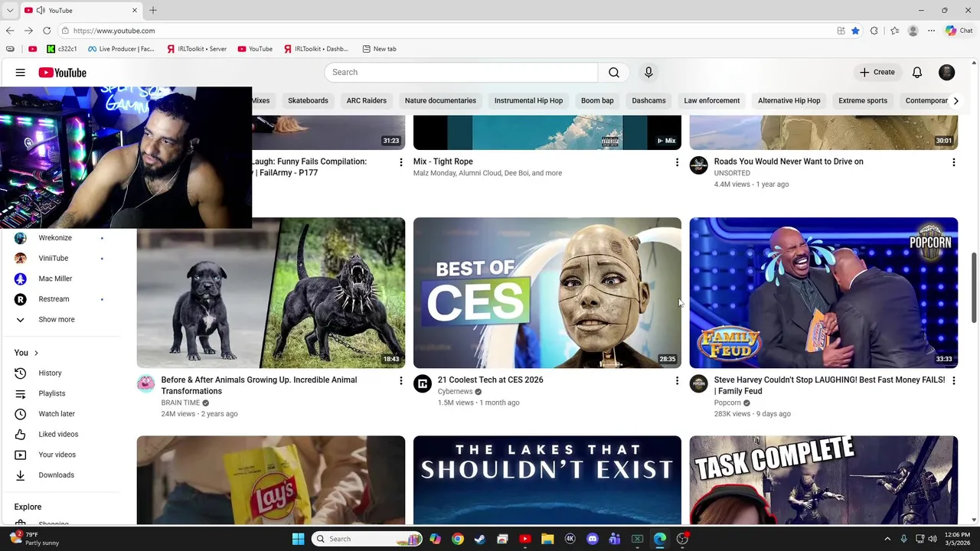Focus the YouTube search input field
This screenshot has width=980, height=551.
pyautogui.click(x=461, y=72)
